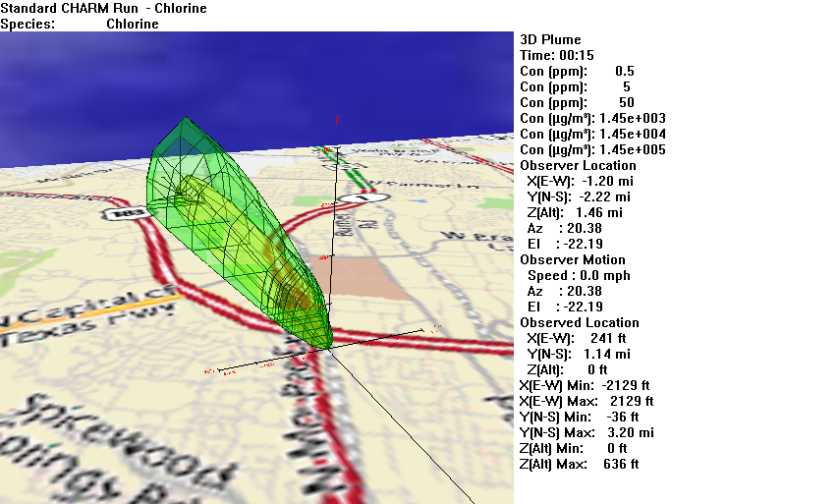Click the Time 00:15 readout
The height and width of the screenshot is (504, 838).
[556, 55]
